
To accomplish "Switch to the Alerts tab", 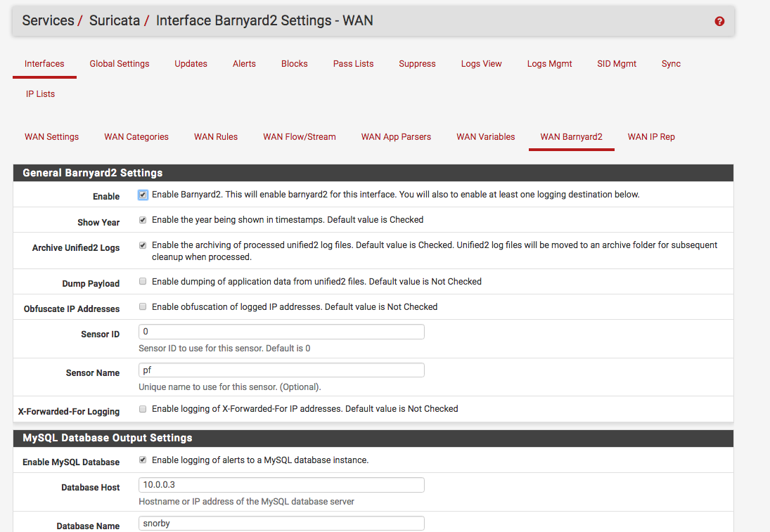I will point(244,64).
